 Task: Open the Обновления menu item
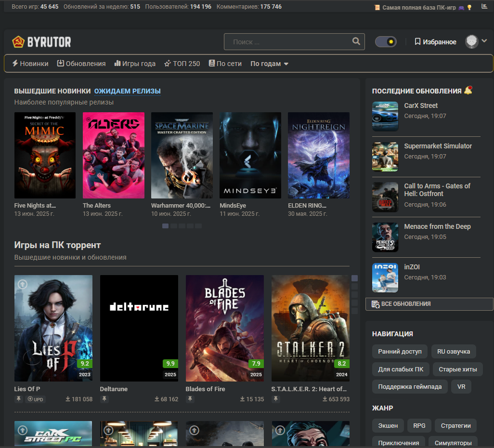[x=81, y=64]
